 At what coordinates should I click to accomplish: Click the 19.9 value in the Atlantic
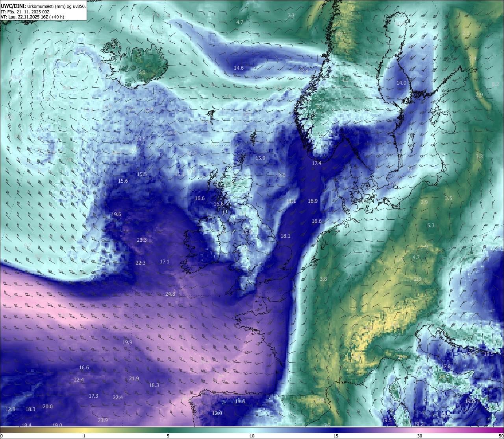(x=127, y=343)
